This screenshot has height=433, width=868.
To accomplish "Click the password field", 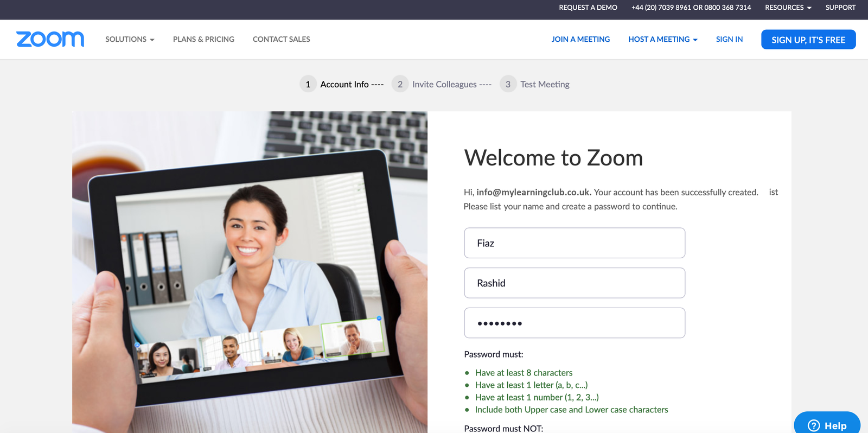I will [x=575, y=323].
